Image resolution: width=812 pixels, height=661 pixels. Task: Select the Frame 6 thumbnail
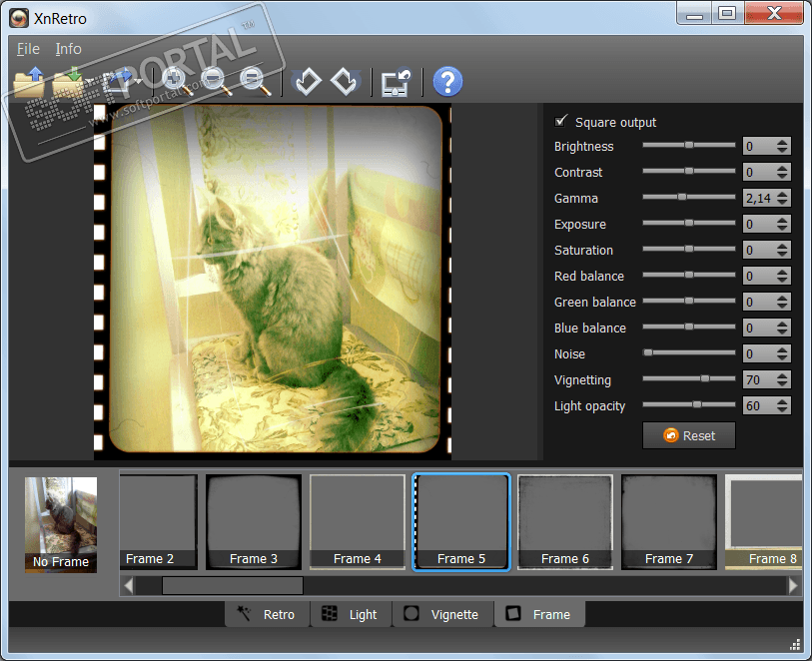coord(565,522)
